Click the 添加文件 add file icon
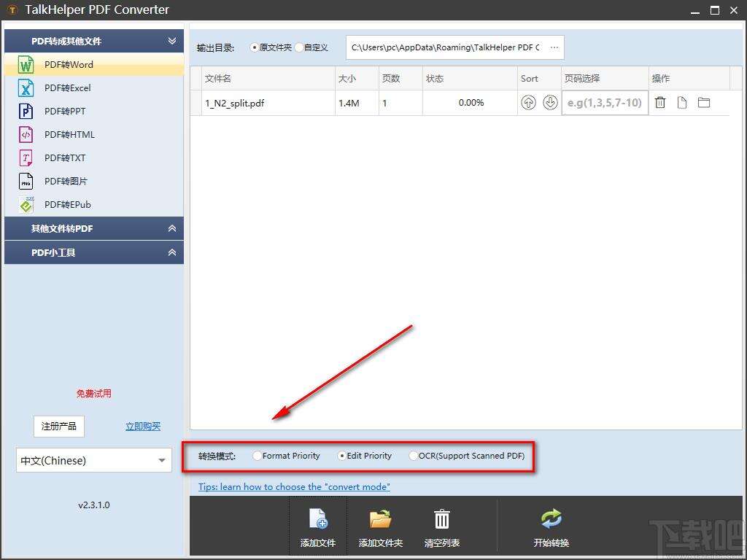This screenshot has height=560, width=747. point(318,518)
